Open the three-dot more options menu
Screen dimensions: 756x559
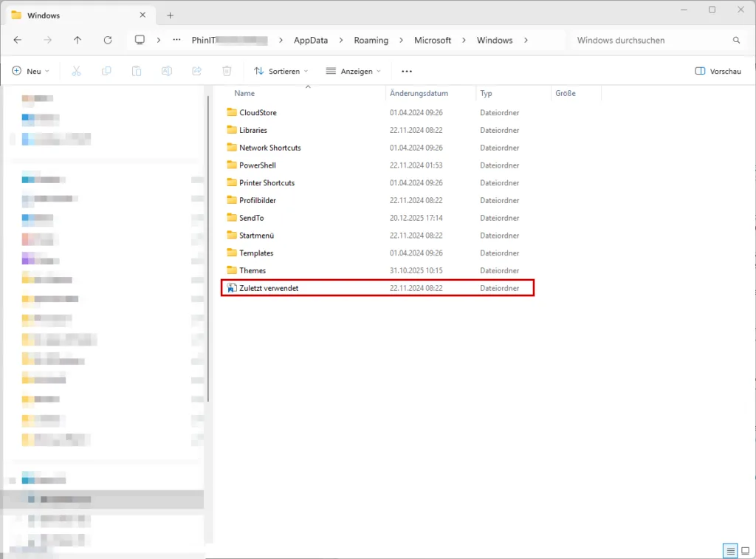(406, 71)
